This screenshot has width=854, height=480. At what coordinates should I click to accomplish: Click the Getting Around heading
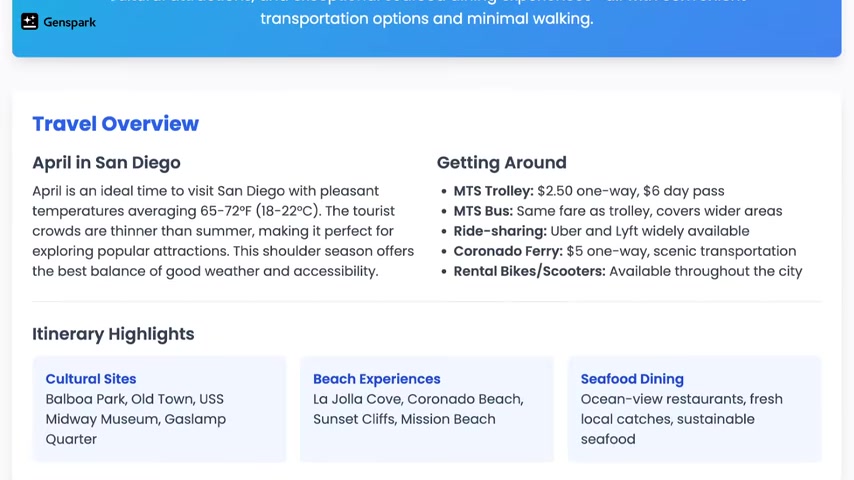[501, 163]
